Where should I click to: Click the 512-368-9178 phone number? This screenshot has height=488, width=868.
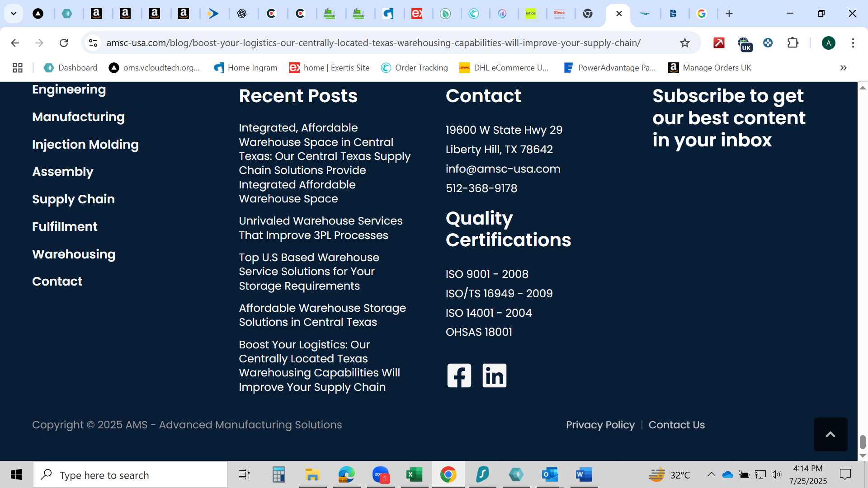tap(481, 188)
